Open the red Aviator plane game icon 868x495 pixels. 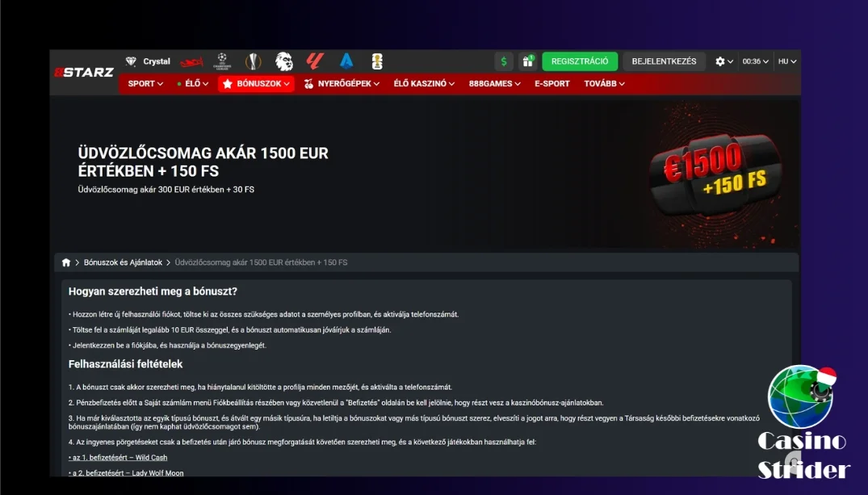coord(191,61)
